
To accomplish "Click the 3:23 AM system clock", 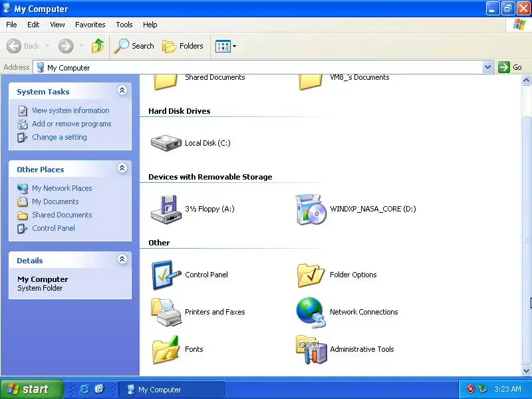I will (x=507, y=389).
